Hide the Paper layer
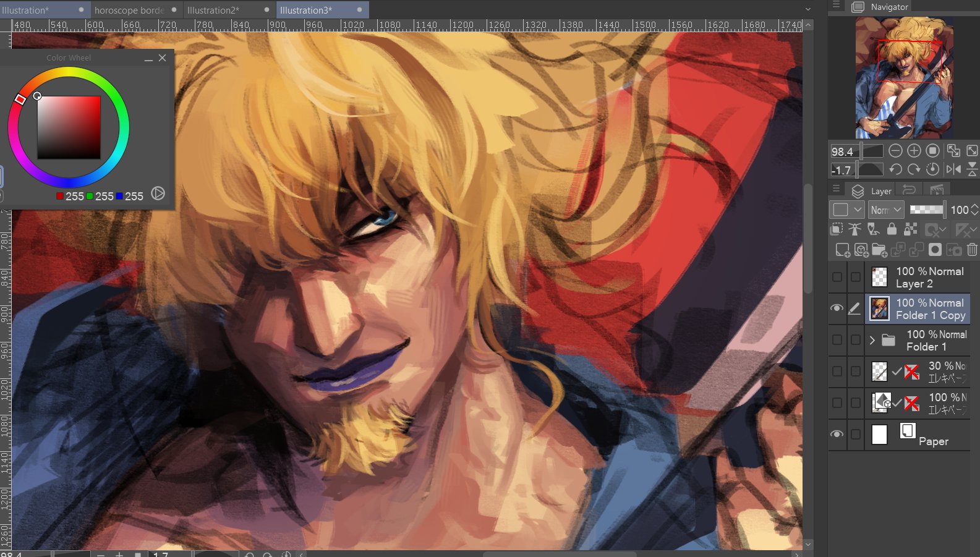980x557 pixels. 837,434
